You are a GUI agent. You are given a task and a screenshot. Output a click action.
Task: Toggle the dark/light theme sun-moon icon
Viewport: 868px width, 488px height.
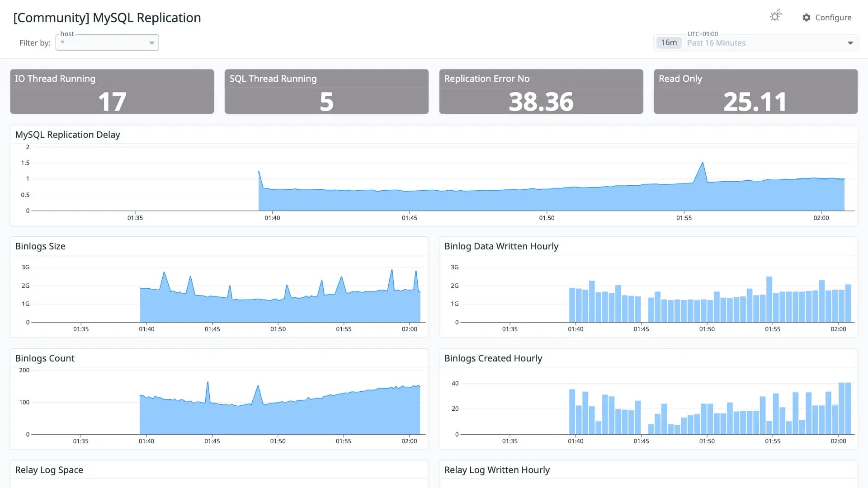coord(776,16)
